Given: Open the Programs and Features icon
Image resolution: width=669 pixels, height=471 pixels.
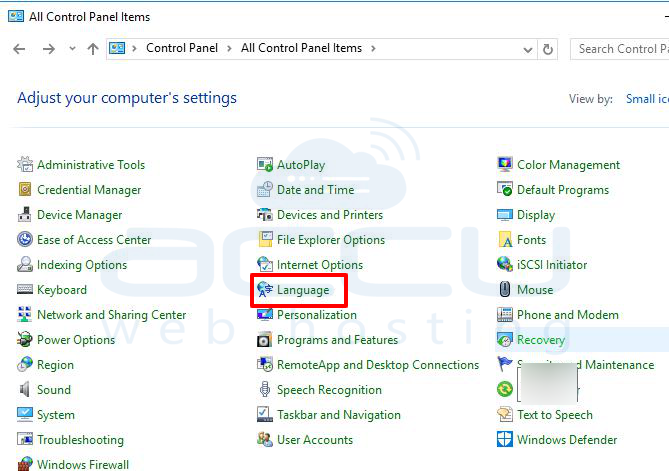Looking at the screenshot, I should coord(265,340).
